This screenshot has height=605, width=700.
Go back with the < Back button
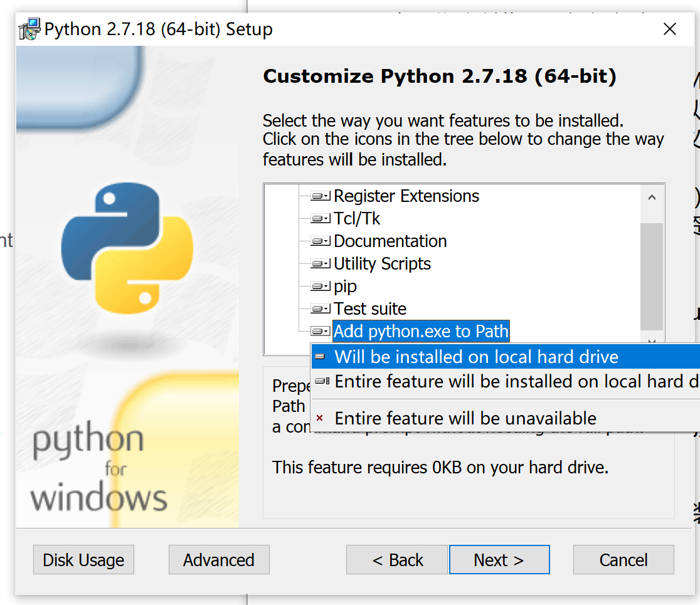point(397,559)
